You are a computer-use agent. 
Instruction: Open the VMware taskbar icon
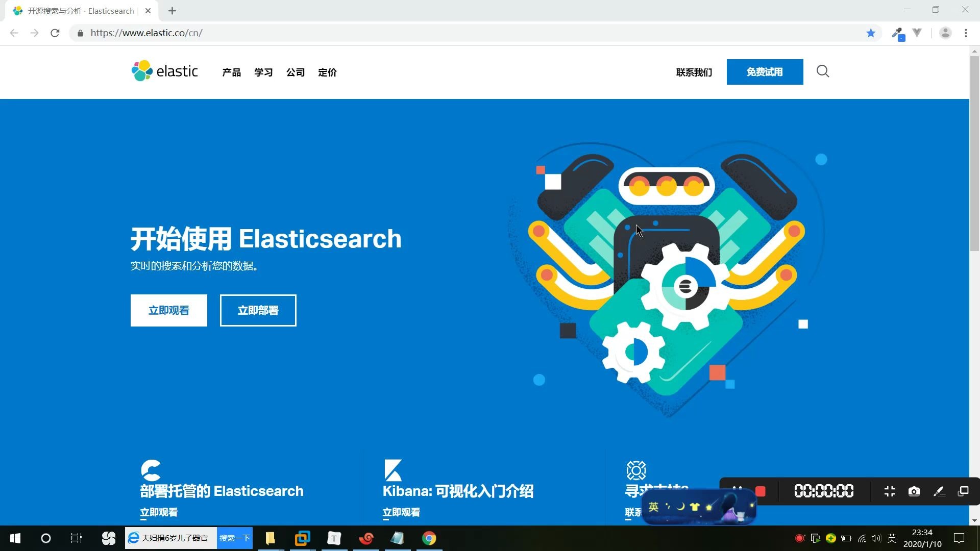(x=303, y=538)
